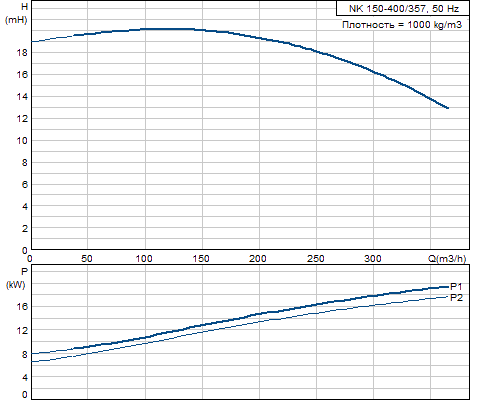
Task: Click the 16 tick on power axis
Action: click(22, 307)
